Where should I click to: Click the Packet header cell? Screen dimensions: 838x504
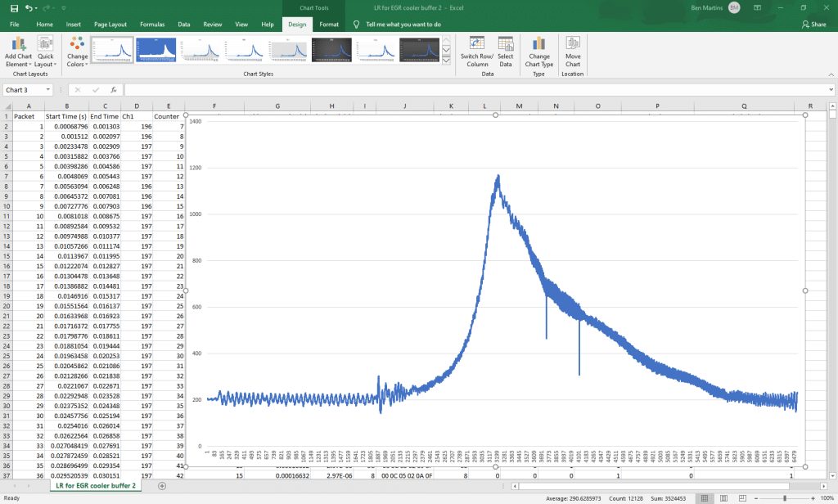click(29, 116)
